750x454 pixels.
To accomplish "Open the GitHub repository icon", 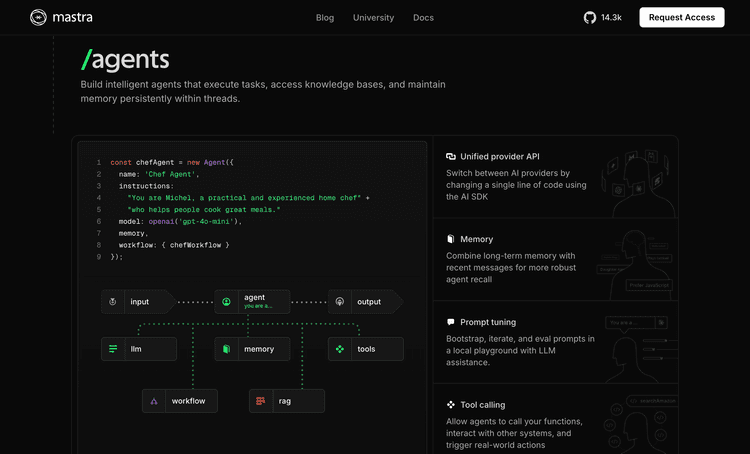I will [x=590, y=18].
